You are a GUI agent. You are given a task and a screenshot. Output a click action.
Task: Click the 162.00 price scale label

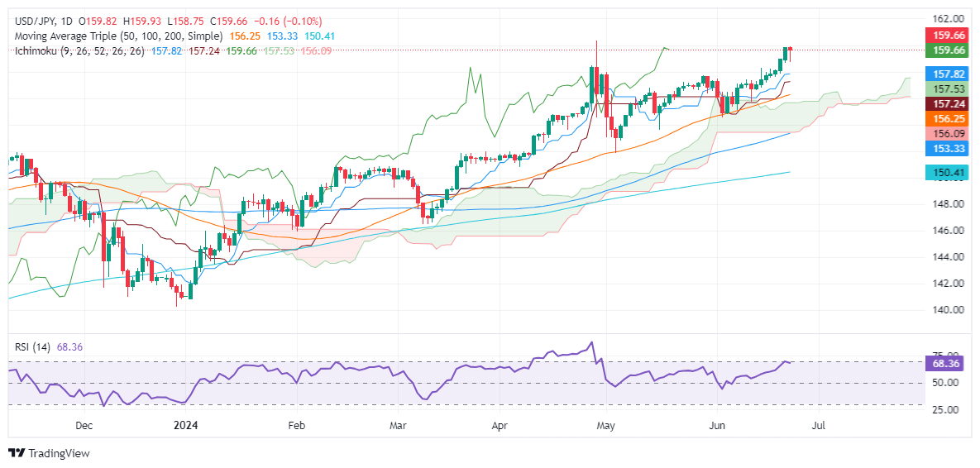coord(945,18)
